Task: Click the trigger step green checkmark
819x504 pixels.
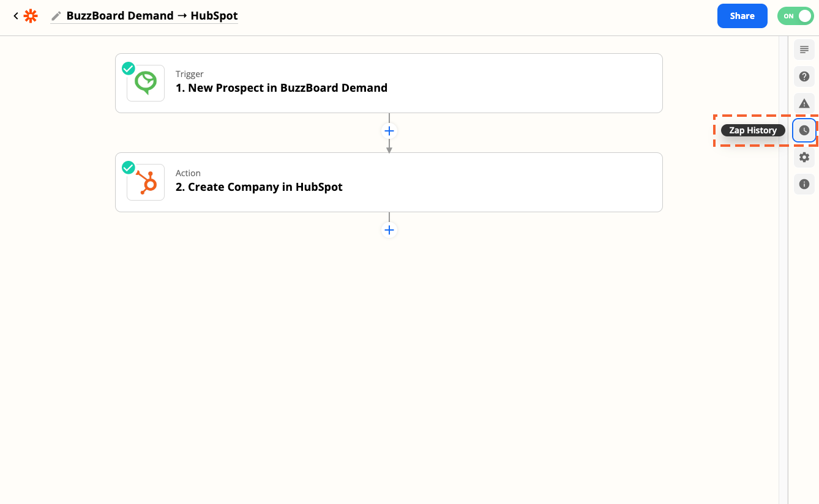Action: click(x=129, y=69)
